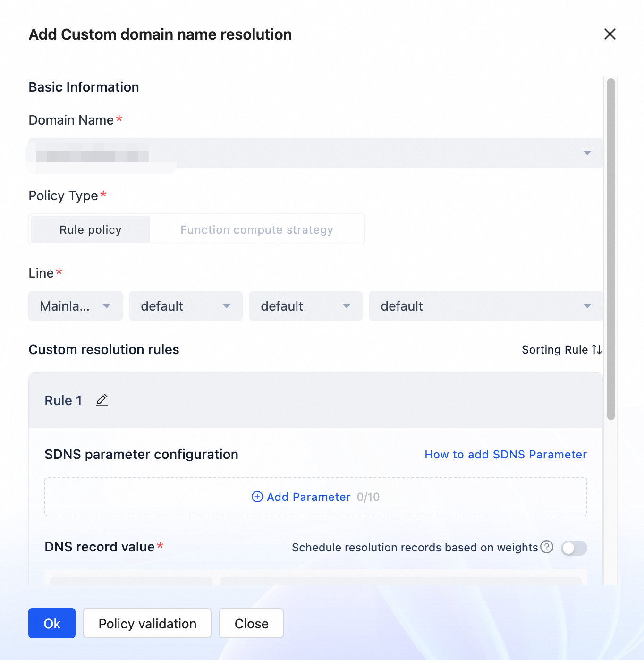Viewport: 644px width, 660px height.
Task: Enable schedule resolution records based on weights
Action: point(574,548)
